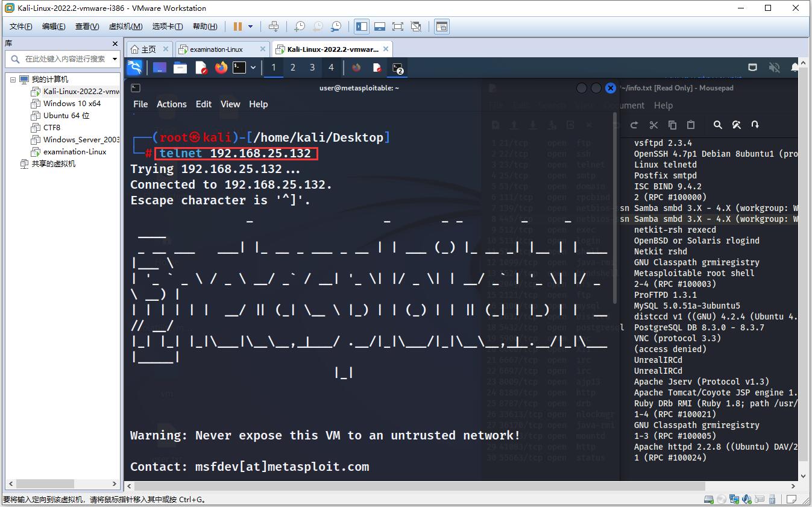Switch to the examination-Linux tab

coord(216,49)
